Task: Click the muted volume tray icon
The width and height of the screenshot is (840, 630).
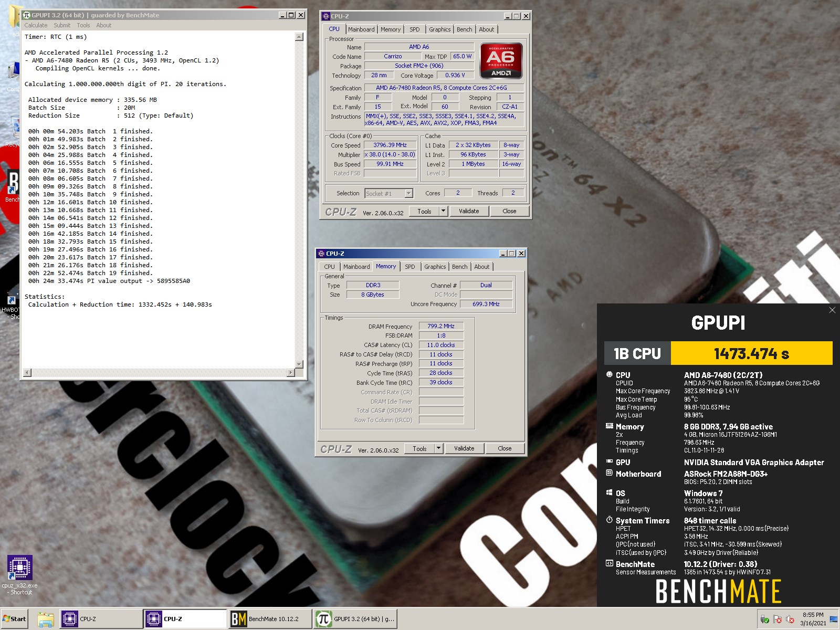Action: [x=790, y=619]
